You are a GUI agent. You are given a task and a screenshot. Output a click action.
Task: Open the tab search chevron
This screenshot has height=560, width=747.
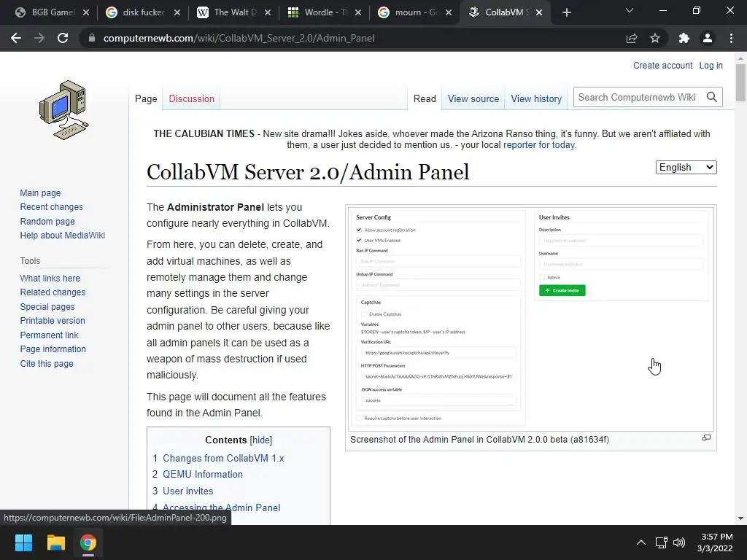click(630, 10)
